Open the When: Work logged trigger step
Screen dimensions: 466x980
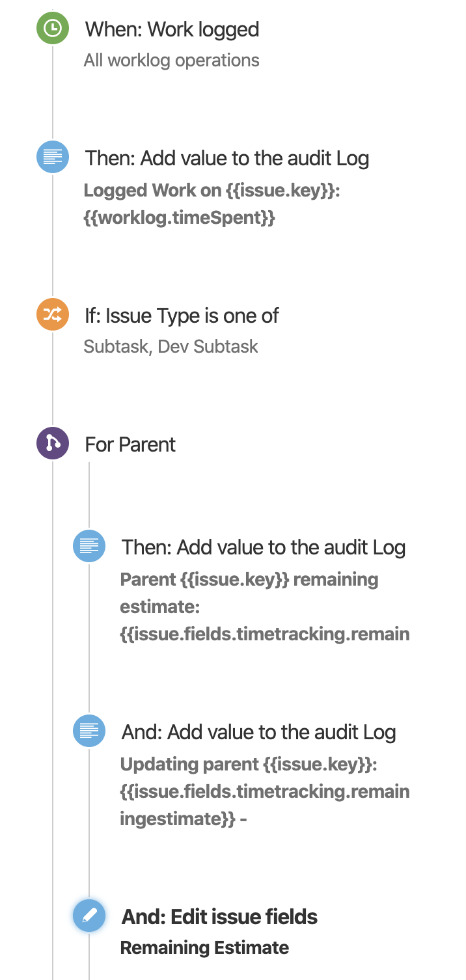click(172, 29)
